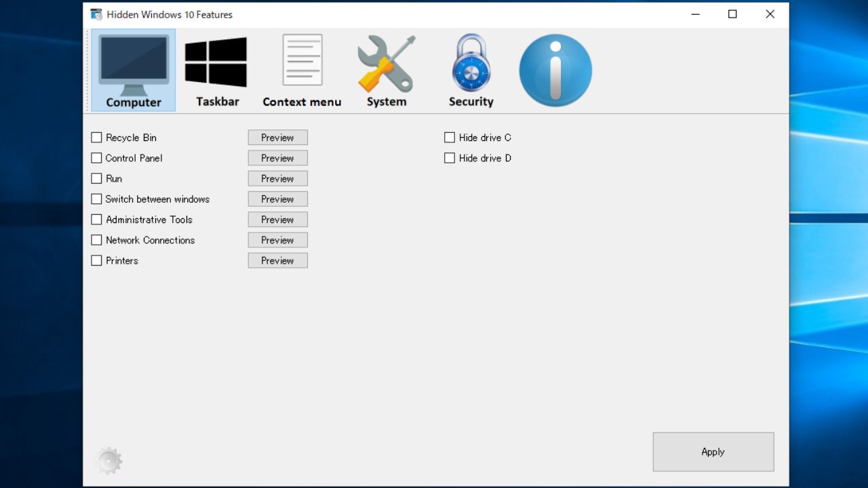Preview Administrative Tools feature
This screenshot has width=868, height=488.
[x=278, y=220]
